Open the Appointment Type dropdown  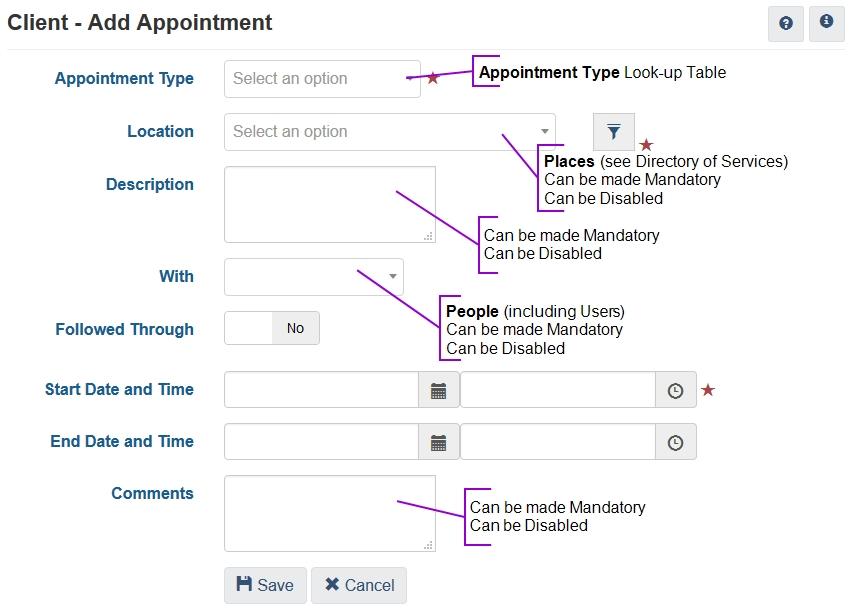coord(321,79)
